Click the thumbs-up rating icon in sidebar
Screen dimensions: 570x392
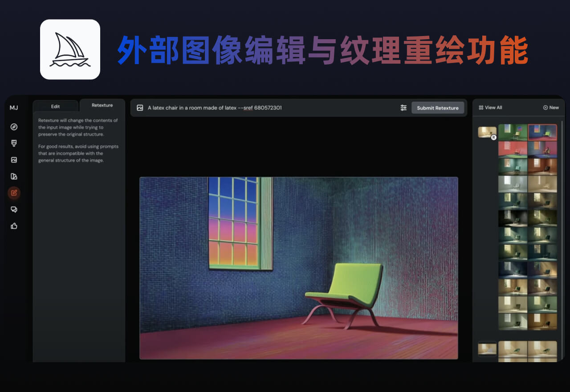(14, 226)
